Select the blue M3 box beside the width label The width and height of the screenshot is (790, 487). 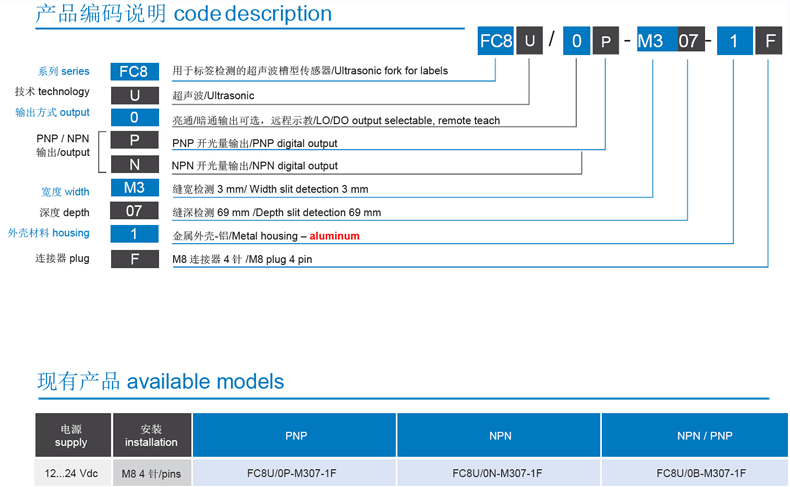coord(134,189)
